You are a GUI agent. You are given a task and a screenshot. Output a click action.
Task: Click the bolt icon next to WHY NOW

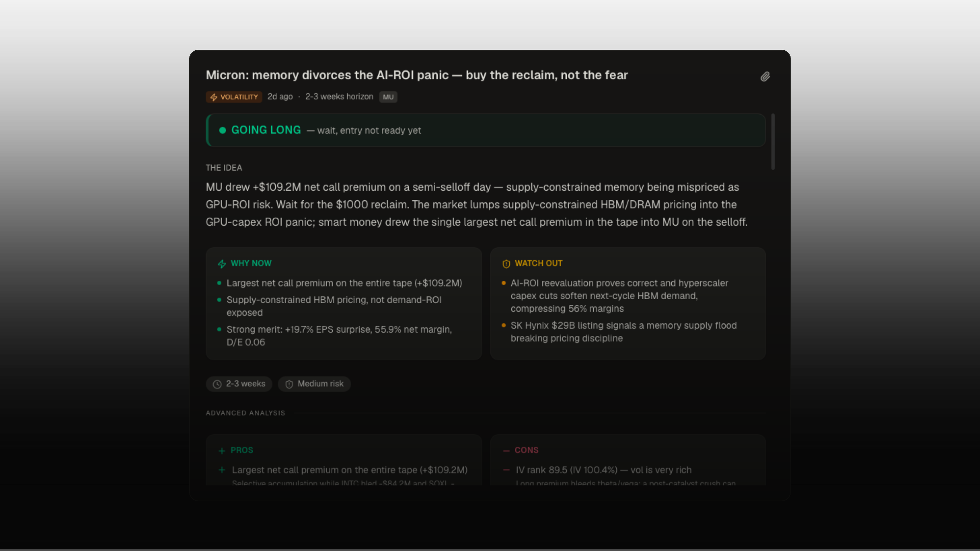point(222,264)
